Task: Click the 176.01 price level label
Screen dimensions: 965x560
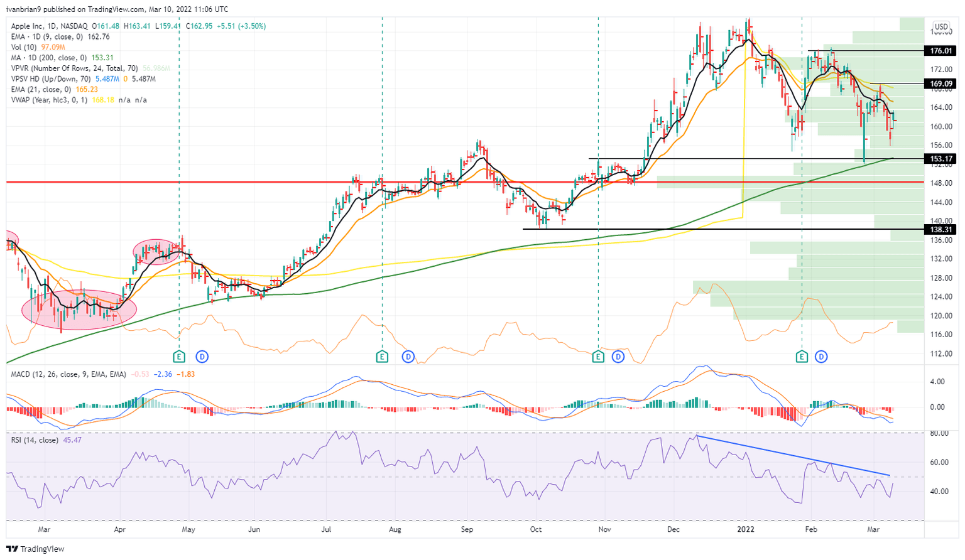Action: point(942,51)
